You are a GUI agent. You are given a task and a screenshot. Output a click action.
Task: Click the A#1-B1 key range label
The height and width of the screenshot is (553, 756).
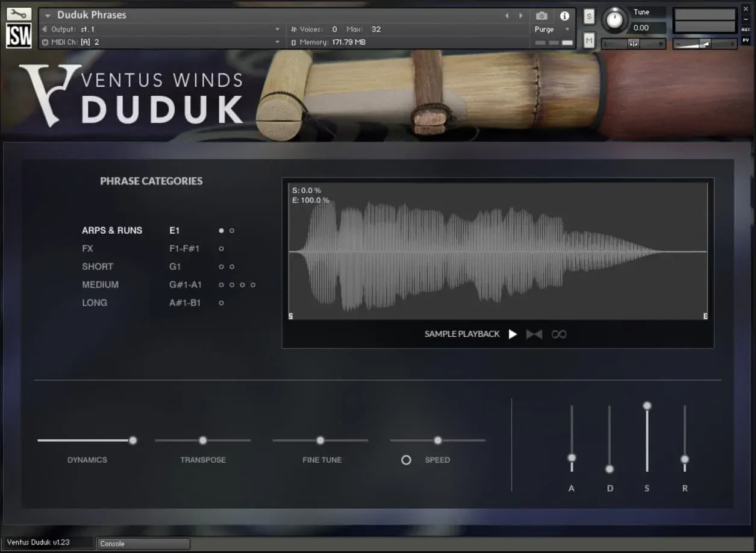(185, 302)
